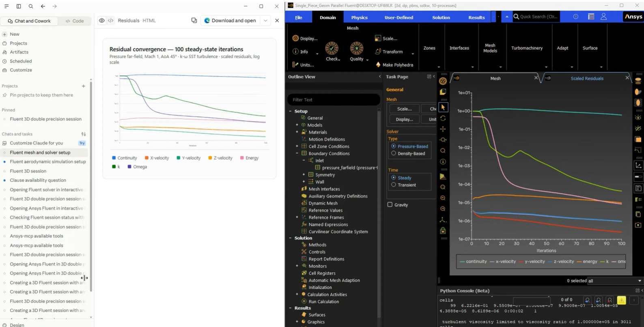Click the Omega legend color swatch
Image resolution: width=644 pixels, height=327 pixels.
tap(129, 167)
